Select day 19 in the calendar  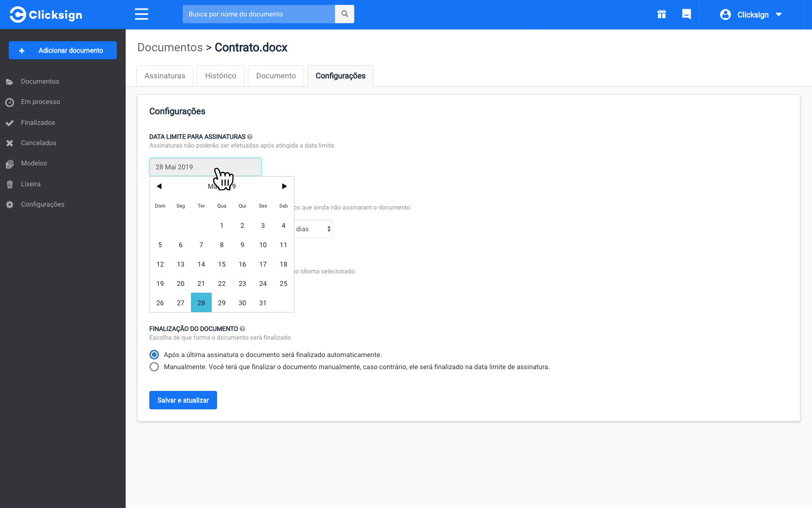(160, 284)
